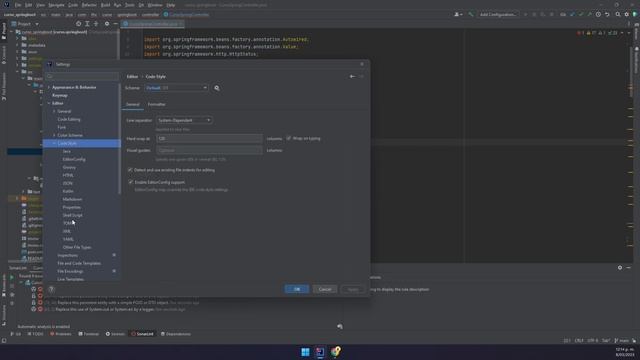Open IDE settings gear in the main toolbar
The image size is (640, 360).
click(627, 14)
